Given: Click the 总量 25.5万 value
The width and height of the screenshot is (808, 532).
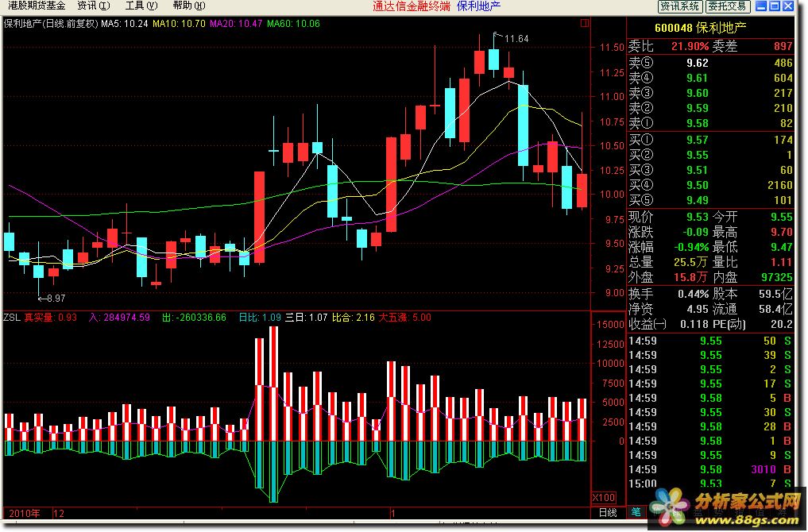Looking at the screenshot, I should (x=691, y=262).
